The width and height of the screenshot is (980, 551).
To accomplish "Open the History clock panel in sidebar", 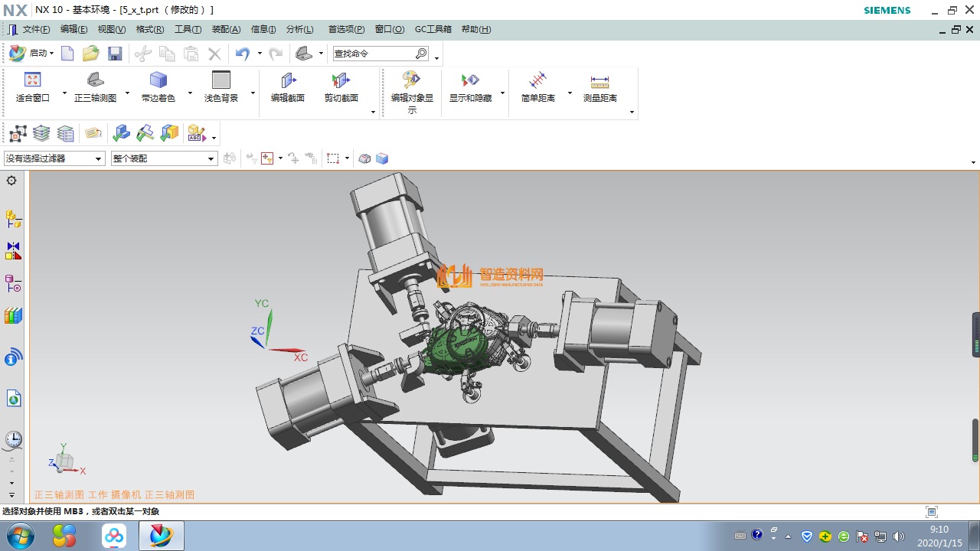I will click(x=13, y=439).
